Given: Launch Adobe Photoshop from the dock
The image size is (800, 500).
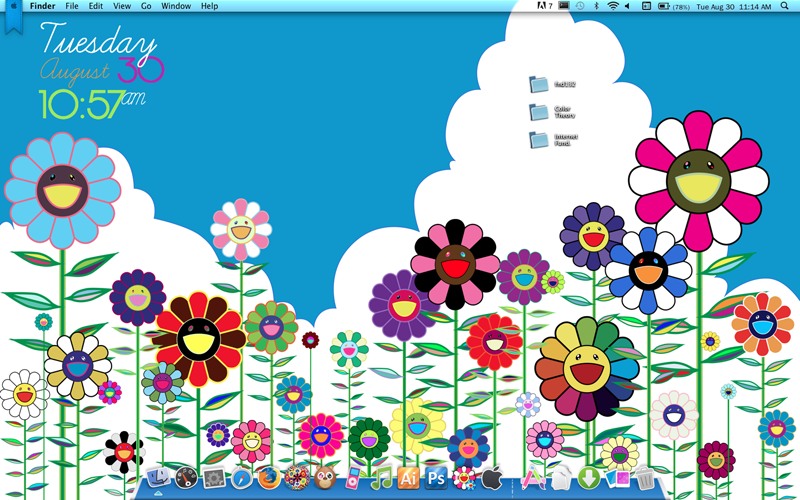Looking at the screenshot, I should tap(436, 478).
